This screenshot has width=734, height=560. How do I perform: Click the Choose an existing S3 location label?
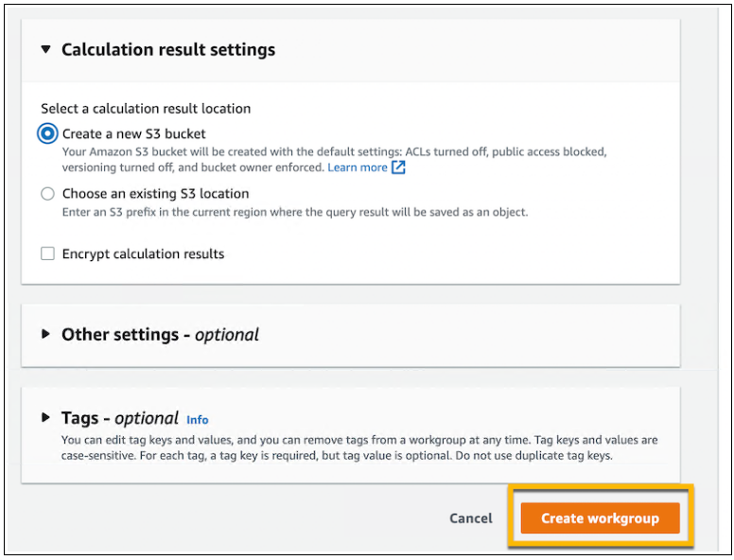155,194
